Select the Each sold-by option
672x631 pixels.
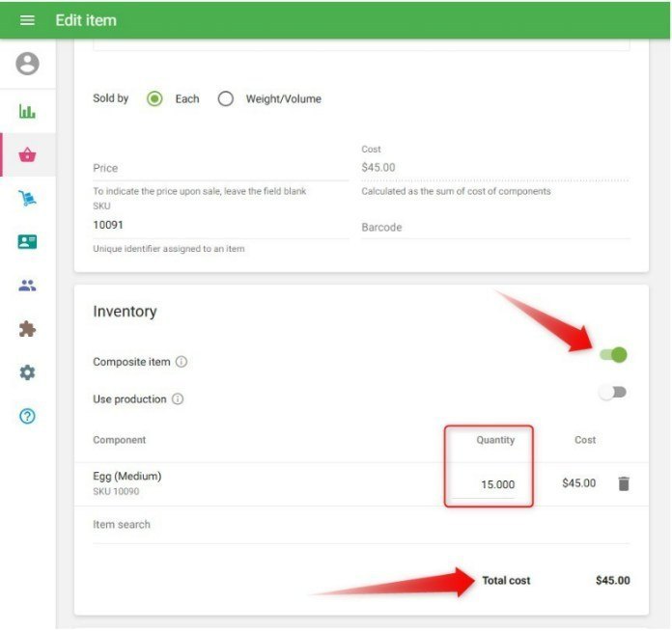tap(154, 98)
